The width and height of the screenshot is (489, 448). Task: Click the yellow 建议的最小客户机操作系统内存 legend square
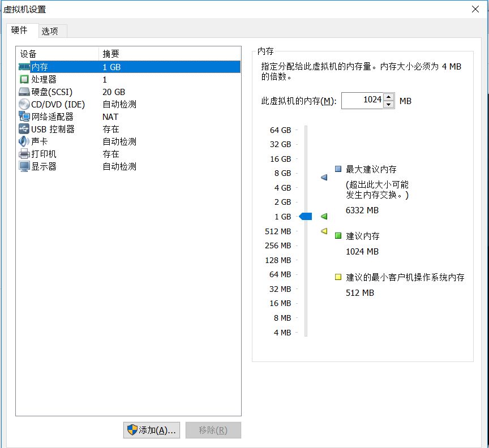coord(338,277)
